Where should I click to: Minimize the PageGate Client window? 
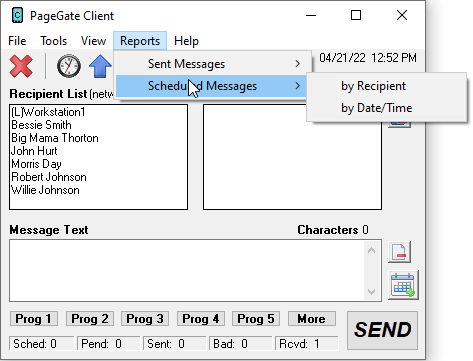[311, 15]
